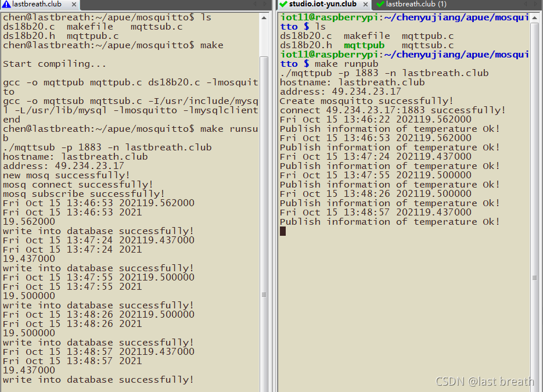
Task: Close the lastbreath.club tab in left pane
Action: coord(74,5)
